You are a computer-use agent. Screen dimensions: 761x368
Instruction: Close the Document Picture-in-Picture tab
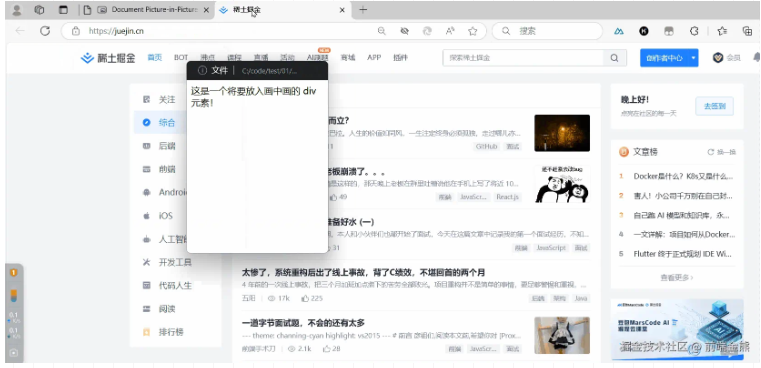(x=206, y=10)
